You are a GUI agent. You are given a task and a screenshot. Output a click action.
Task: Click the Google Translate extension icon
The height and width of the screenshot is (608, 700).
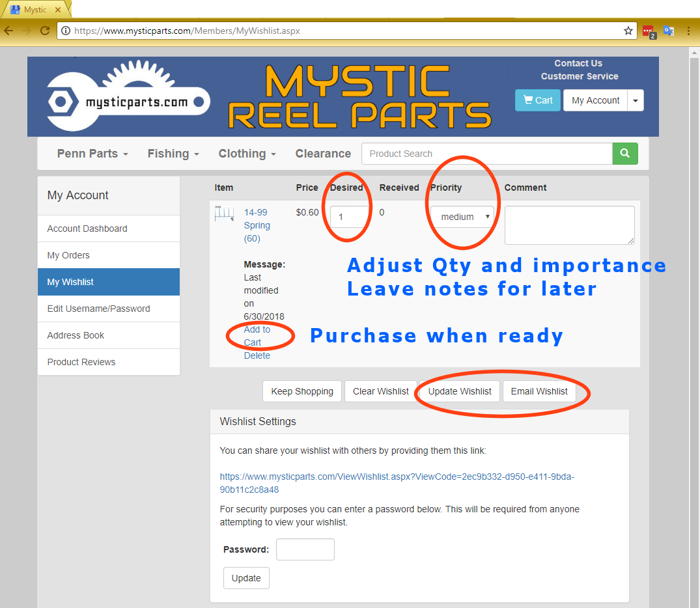point(668,31)
